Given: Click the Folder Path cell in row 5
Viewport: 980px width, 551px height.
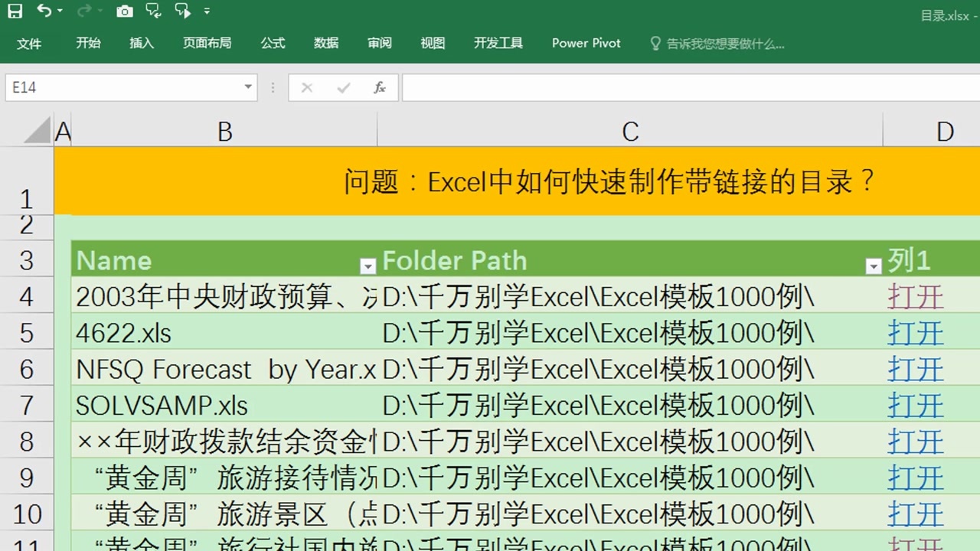Looking at the screenshot, I should click(630, 333).
